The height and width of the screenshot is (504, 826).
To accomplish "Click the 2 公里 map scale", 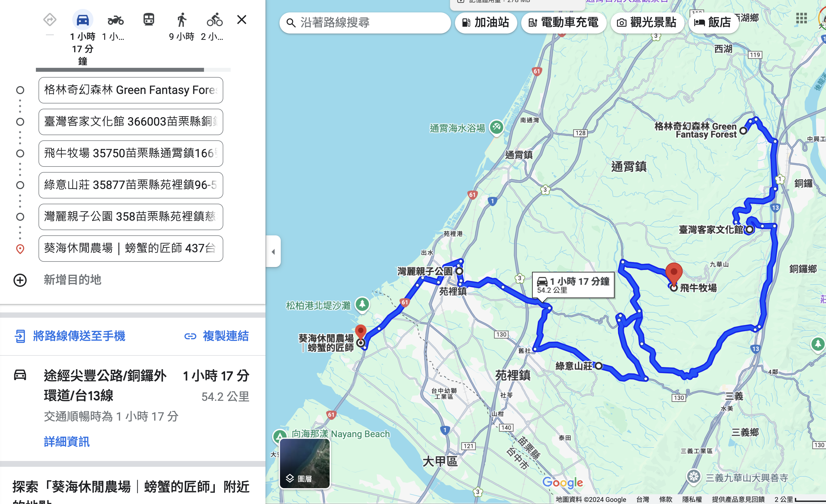I will click(800, 499).
